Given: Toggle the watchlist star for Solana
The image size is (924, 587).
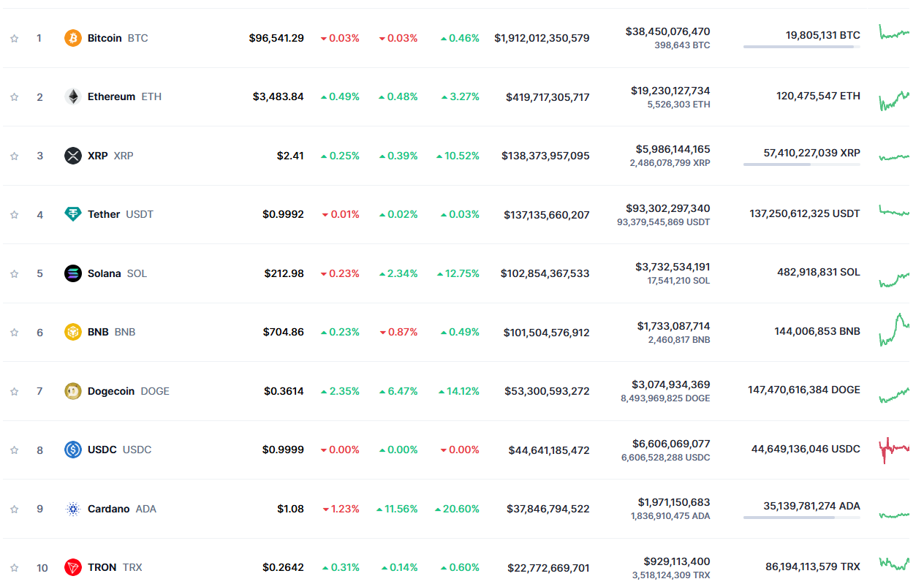Looking at the screenshot, I should point(14,273).
